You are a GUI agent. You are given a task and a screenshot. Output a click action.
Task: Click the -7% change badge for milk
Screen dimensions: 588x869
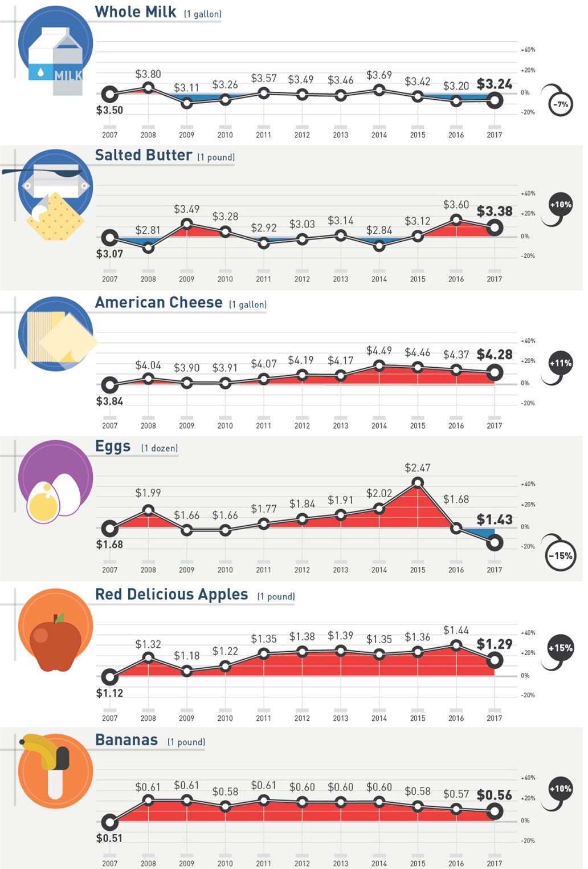(x=561, y=104)
